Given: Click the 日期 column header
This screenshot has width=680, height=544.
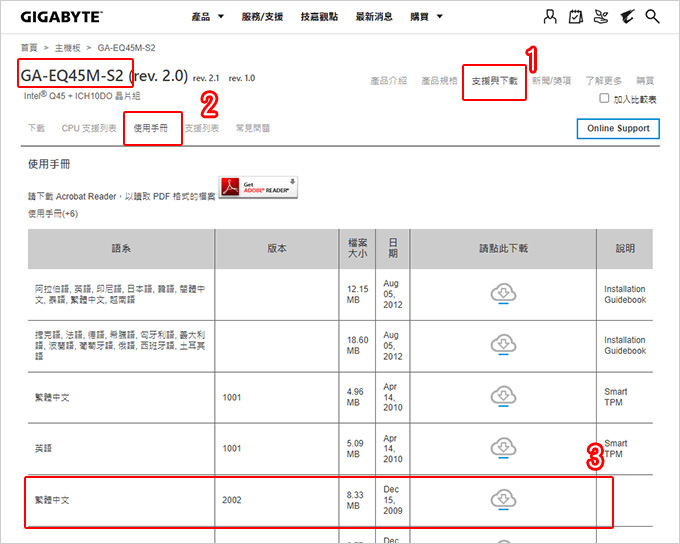Looking at the screenshot, I should pos(392,249).
